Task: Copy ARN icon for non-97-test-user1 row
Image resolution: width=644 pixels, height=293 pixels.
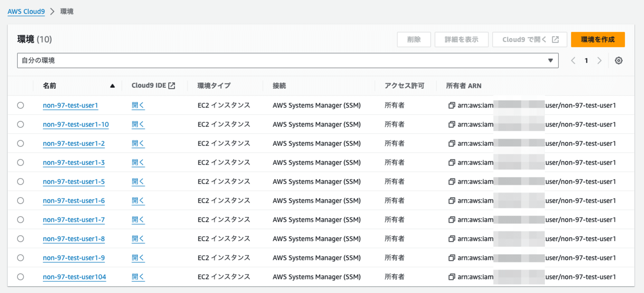Action: click(x=452, y=105)
